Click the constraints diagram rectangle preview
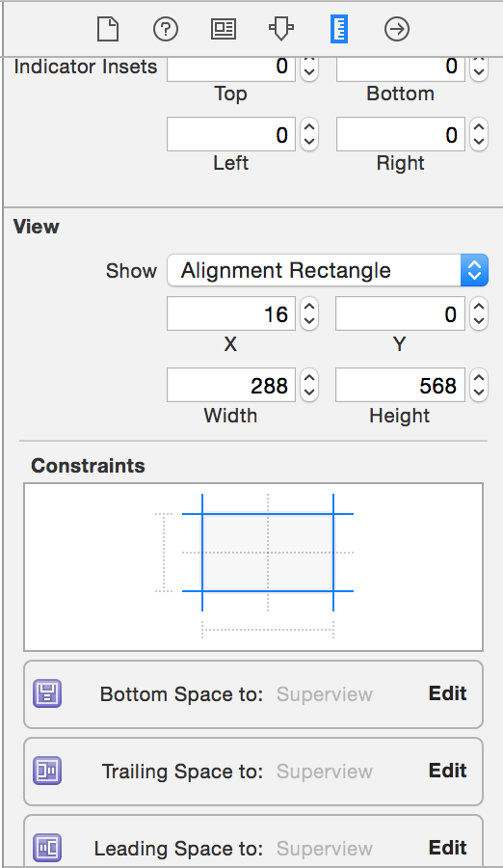The image size is (503, 868). click(268, 553)
